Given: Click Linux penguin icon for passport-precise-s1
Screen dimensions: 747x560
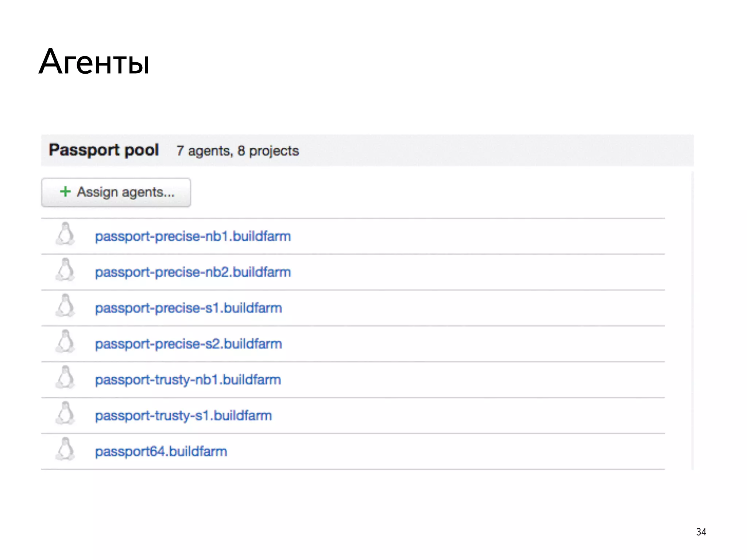Looking at the screenshot, I should [65, 306].
